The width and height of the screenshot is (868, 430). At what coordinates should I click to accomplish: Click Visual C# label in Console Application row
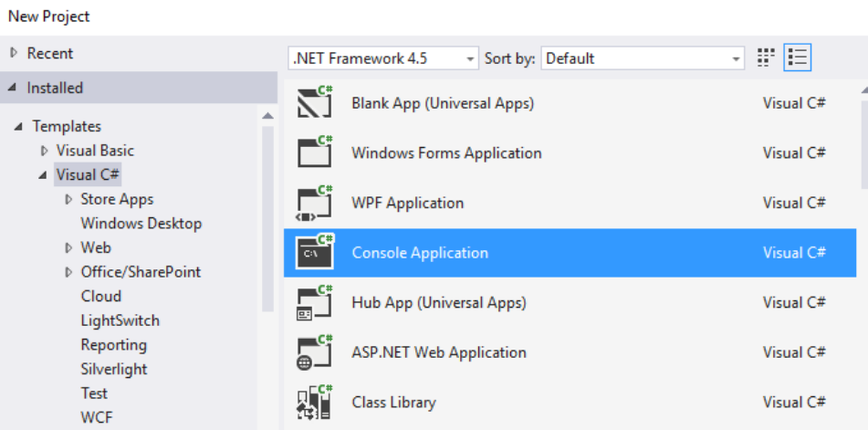pyautogui.click(x=794, y=253)
